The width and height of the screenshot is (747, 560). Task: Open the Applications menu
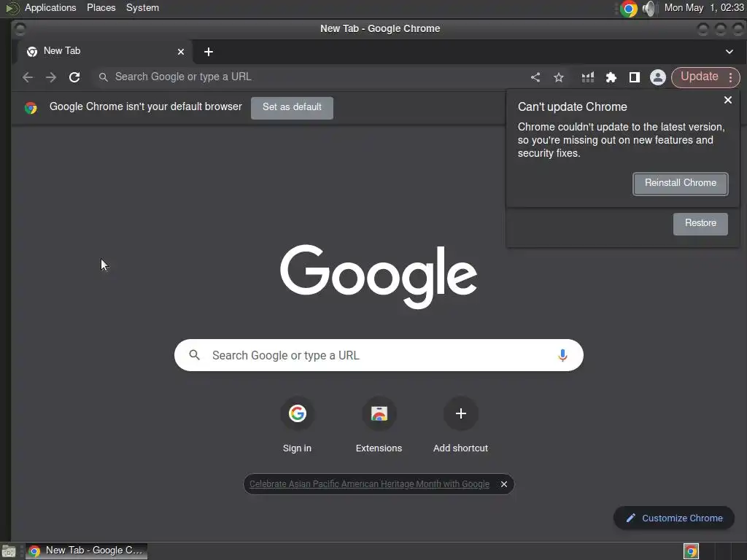point(50,7)
